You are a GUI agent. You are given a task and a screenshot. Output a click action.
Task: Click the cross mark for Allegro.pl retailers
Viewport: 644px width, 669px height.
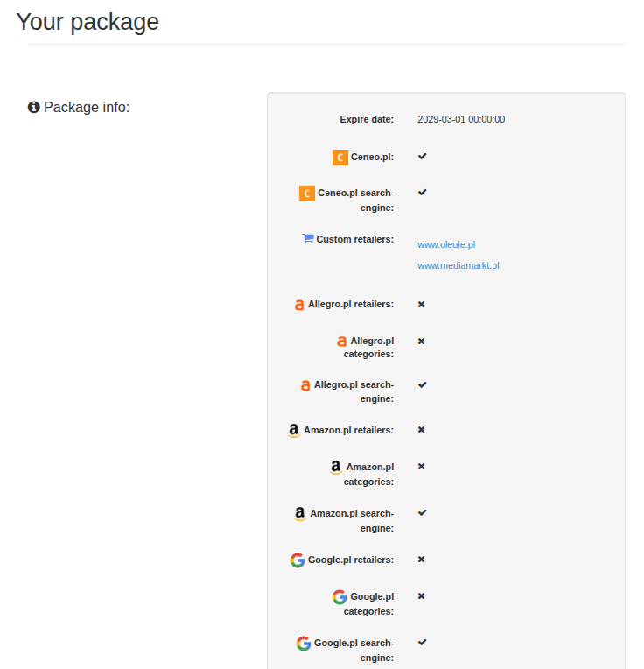421,304
